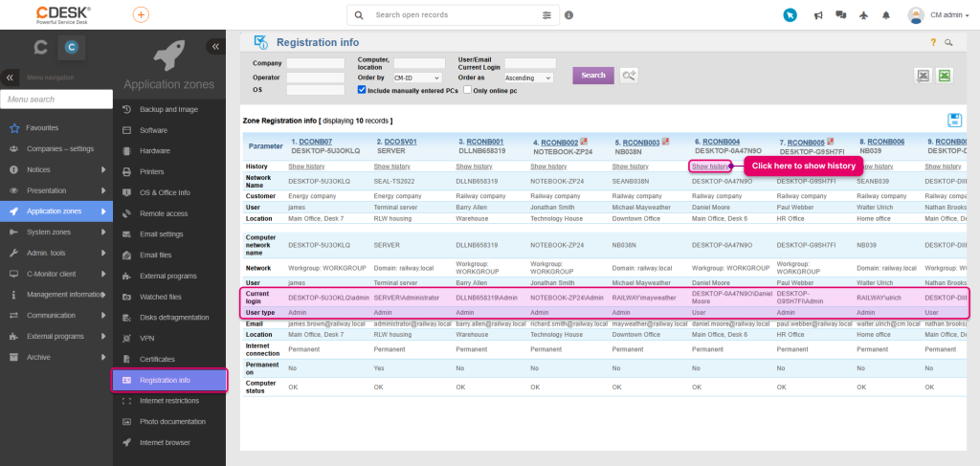Open the Order as Ascending dropdown
980x466 pixels.
(x=528, y=78)
